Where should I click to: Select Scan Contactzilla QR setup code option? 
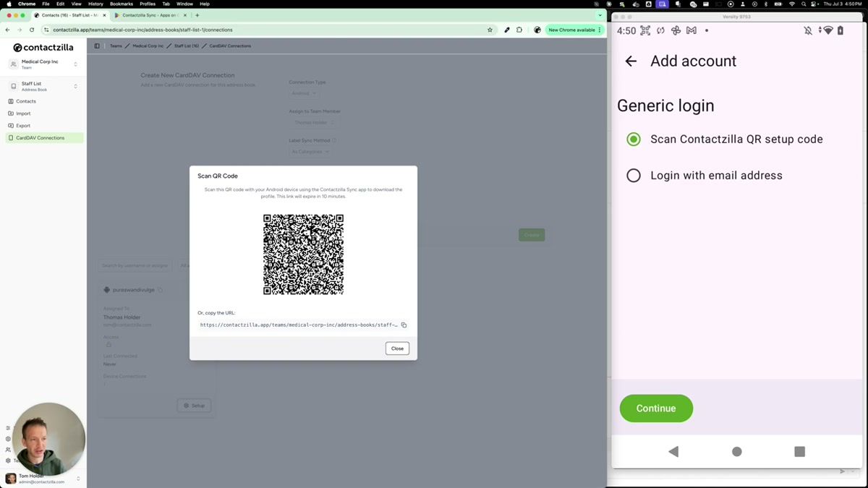(634, 139)
